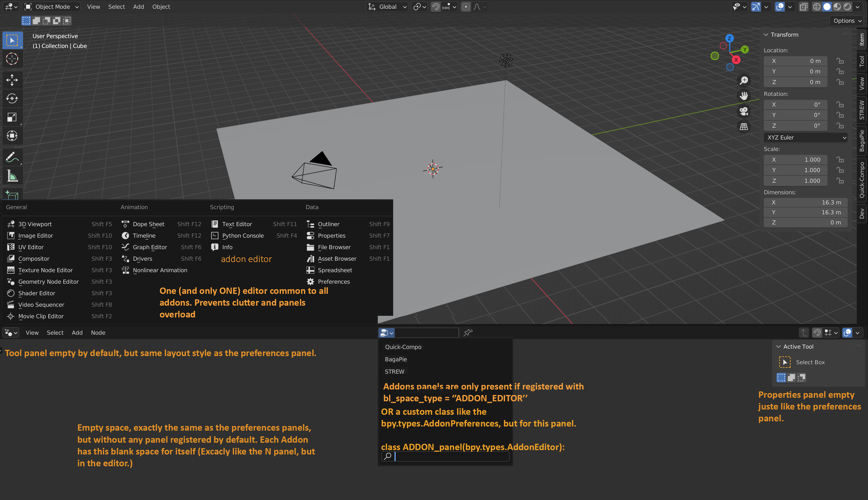Viewport: 868px width, 500px height.
Task: Click the pin icon in the addon editor header
Action: point(468,333)
